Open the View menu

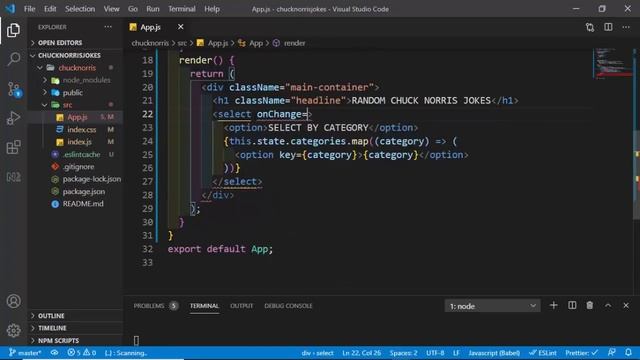pyautogui.click(x=111, y=9)
